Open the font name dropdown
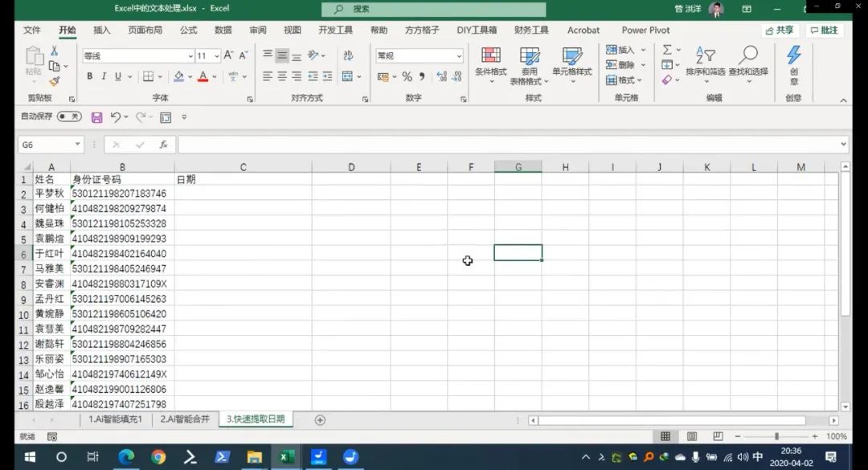This screenshot has height=470, width=868. pyautogui.click(x=190, y=56)
